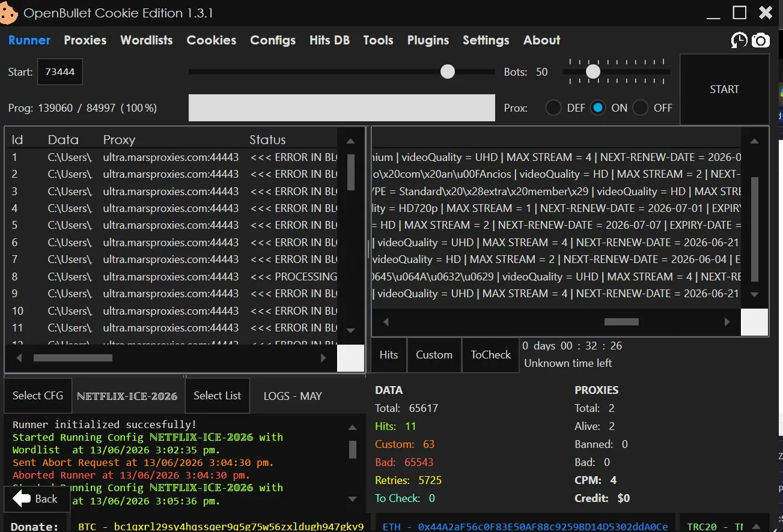Open the history clock icon beside camera
The width and height of the screenshot is (783, 532).
tap(739, 40)
